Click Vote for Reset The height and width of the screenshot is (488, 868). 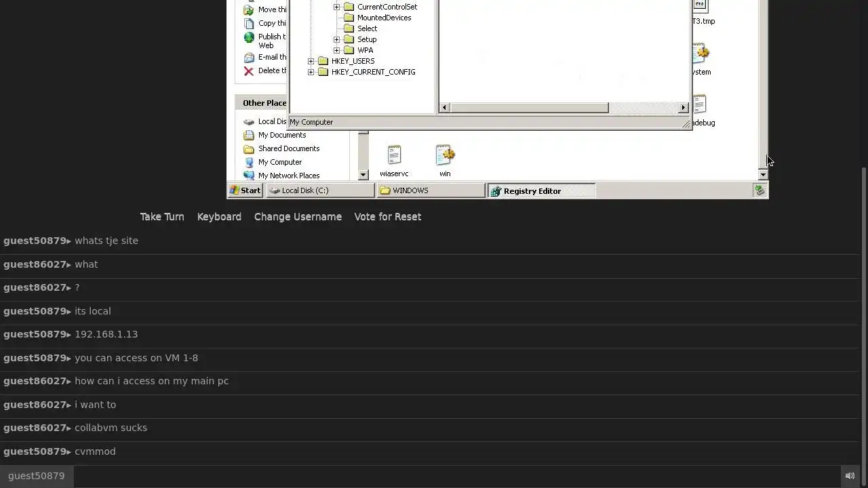coord(388,217)
